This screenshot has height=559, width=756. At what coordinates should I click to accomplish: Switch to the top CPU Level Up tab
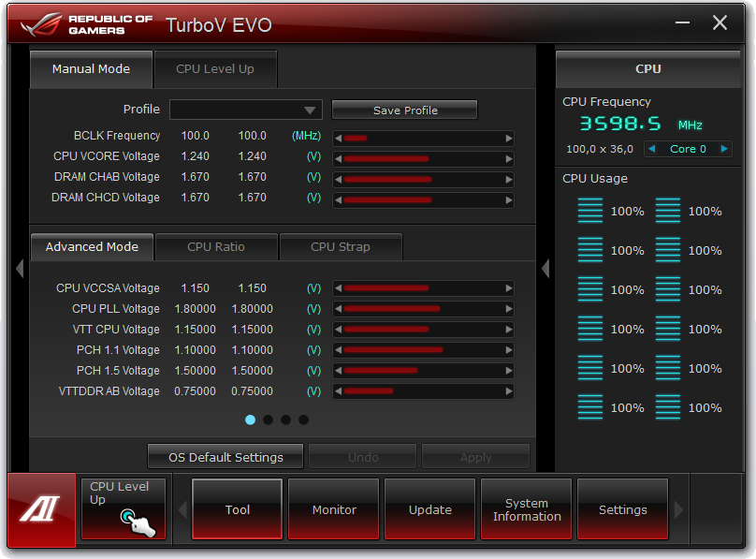(215, 69)
